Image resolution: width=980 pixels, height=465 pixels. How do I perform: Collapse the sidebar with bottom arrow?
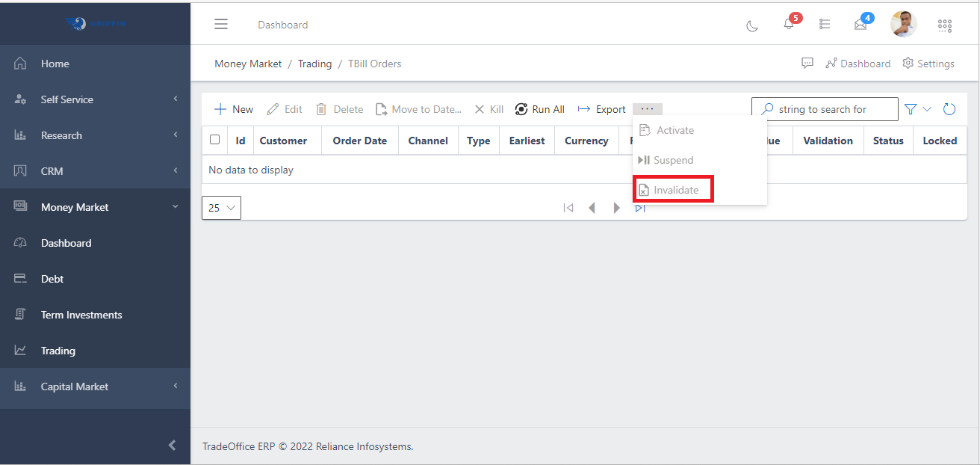[x=172, y=446]
